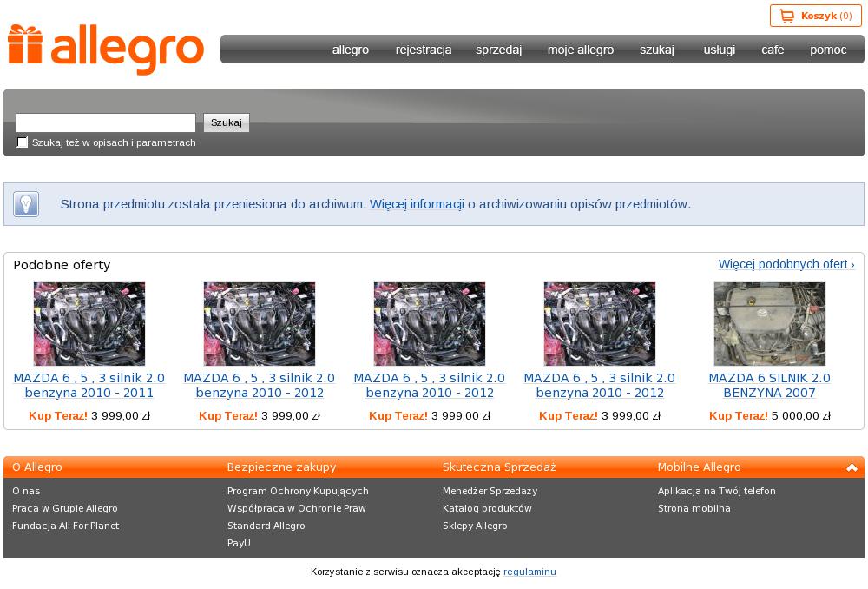Open the allegro menu item
The image size is (868, 589).
351,50
